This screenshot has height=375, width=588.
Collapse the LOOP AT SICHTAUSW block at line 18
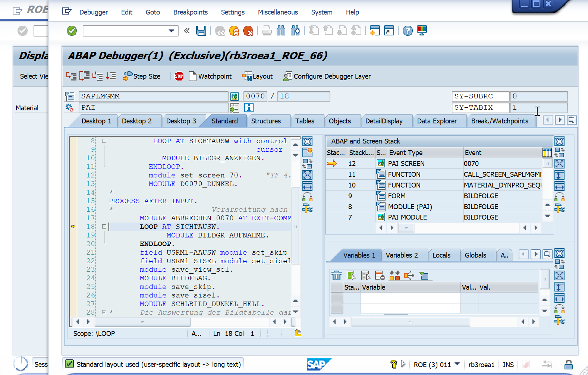(104, 227)
